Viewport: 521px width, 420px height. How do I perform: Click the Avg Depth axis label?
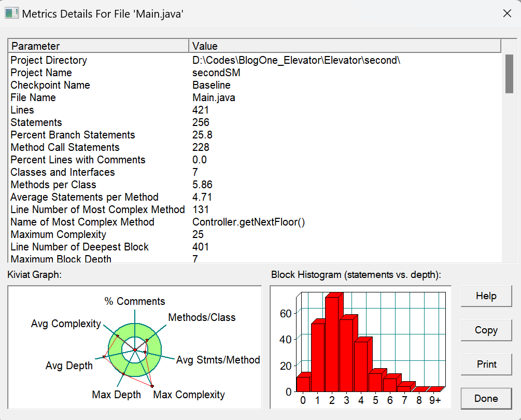coord(69,366)
